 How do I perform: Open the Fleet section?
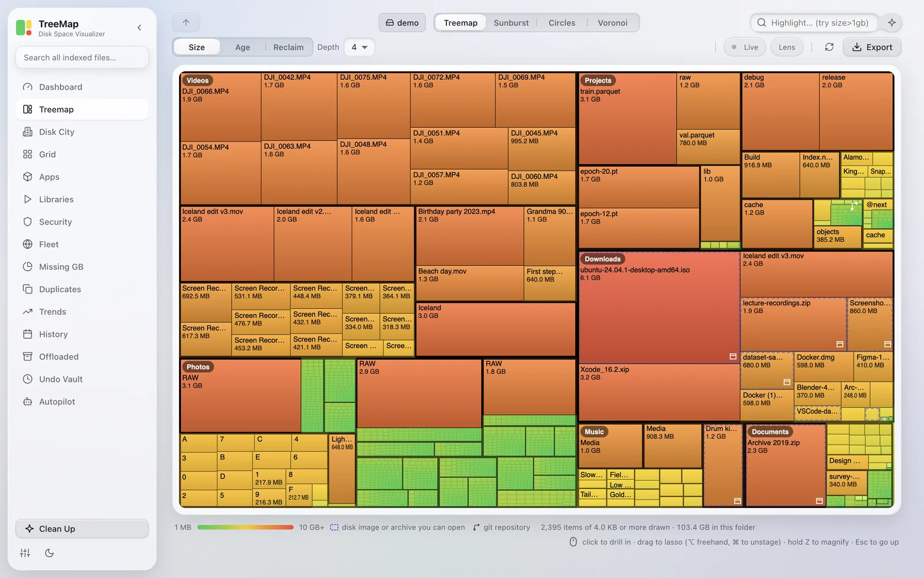[82, 244]
